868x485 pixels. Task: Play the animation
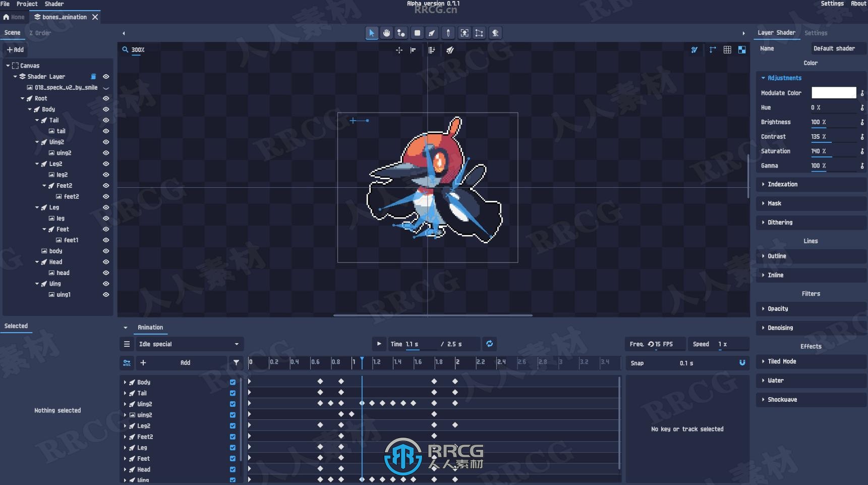coord(379,344)
